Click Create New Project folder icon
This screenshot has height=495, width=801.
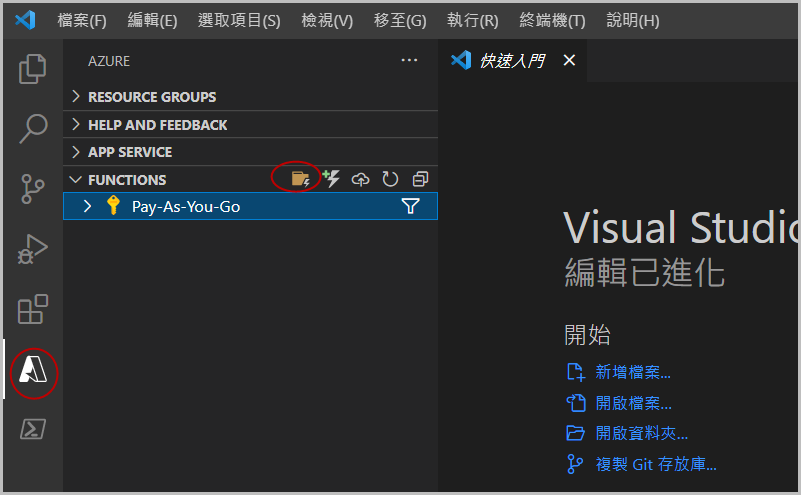(x=299, y=179)
